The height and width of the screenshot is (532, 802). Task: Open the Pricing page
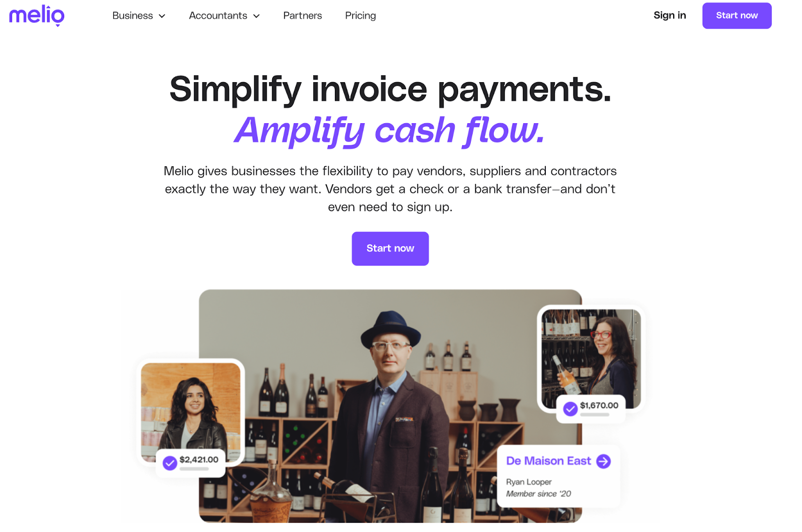tap(360, 16)
